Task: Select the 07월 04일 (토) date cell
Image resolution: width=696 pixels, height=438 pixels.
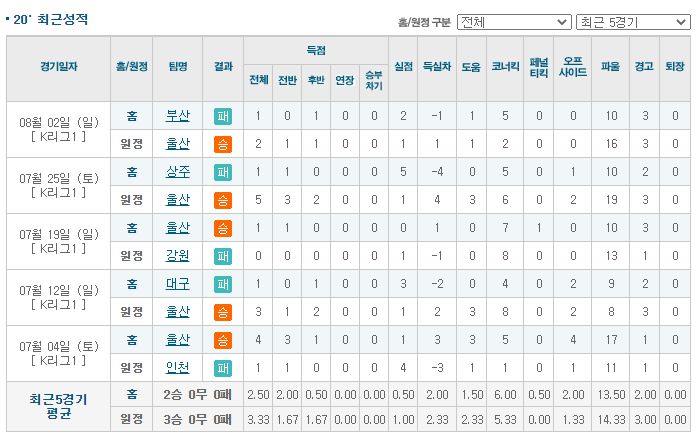Action: pyautogui.click(x=59, y=353)
